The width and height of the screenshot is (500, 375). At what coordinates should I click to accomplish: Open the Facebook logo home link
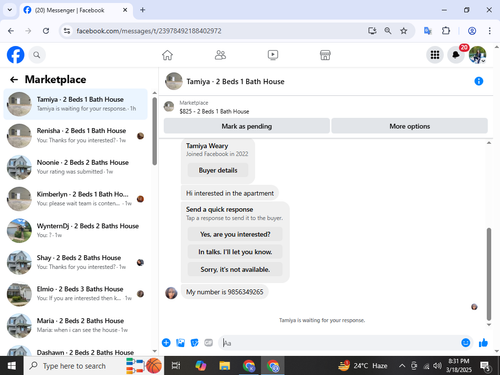coord(15,55)
